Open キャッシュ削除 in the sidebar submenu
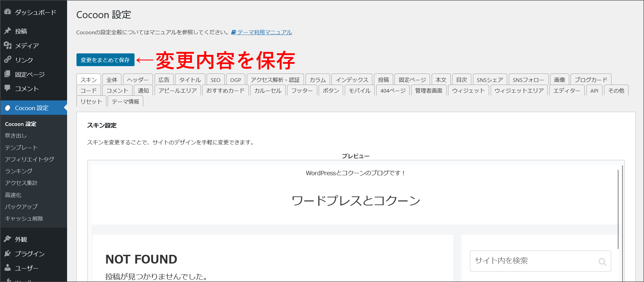Screen dimensions: 644x282 pos(24,218)
